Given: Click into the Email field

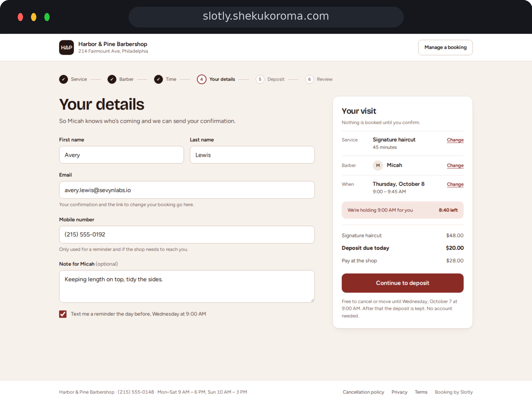Looking at the screenshot, I should [x=187, y=190].
